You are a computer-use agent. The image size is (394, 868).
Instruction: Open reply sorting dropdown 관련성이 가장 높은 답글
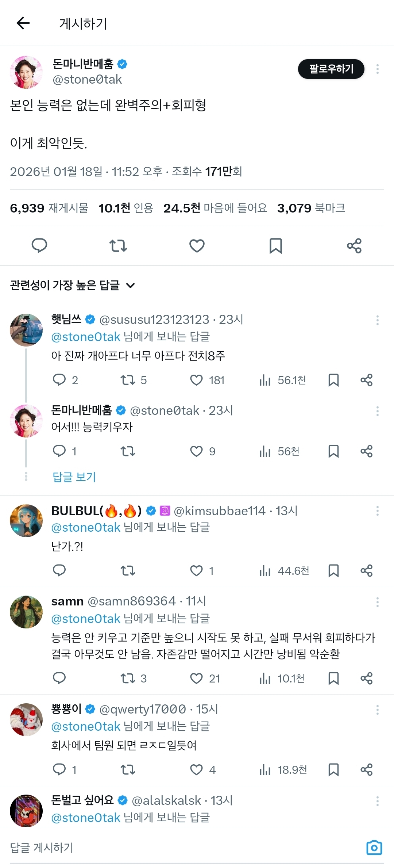[72, 285]
